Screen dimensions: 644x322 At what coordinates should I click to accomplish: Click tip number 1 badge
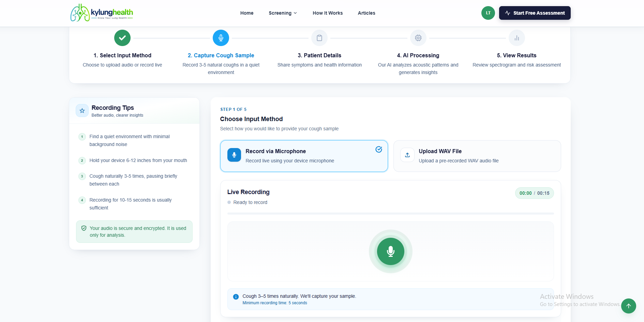click(82, 137)
